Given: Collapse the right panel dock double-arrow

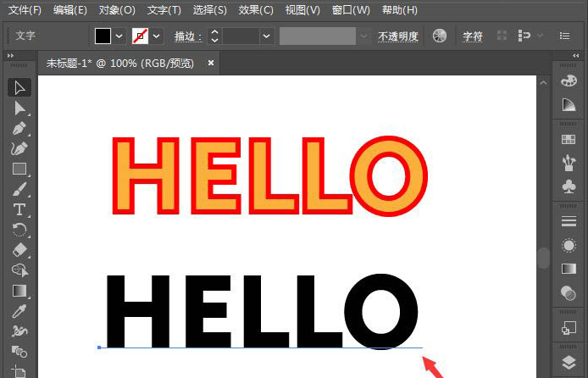Looking at the screenshot, I should click(576, 55).
